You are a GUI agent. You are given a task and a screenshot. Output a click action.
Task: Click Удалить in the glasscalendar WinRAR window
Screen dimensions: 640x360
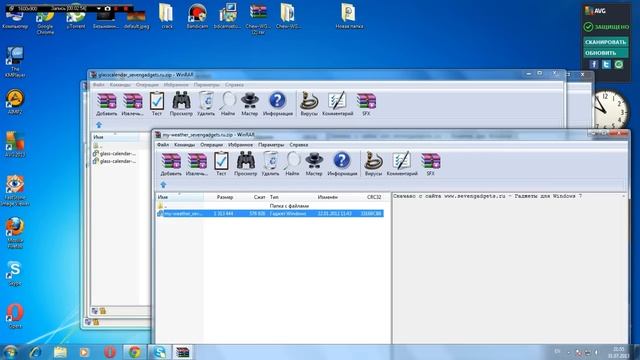point(206,104)
